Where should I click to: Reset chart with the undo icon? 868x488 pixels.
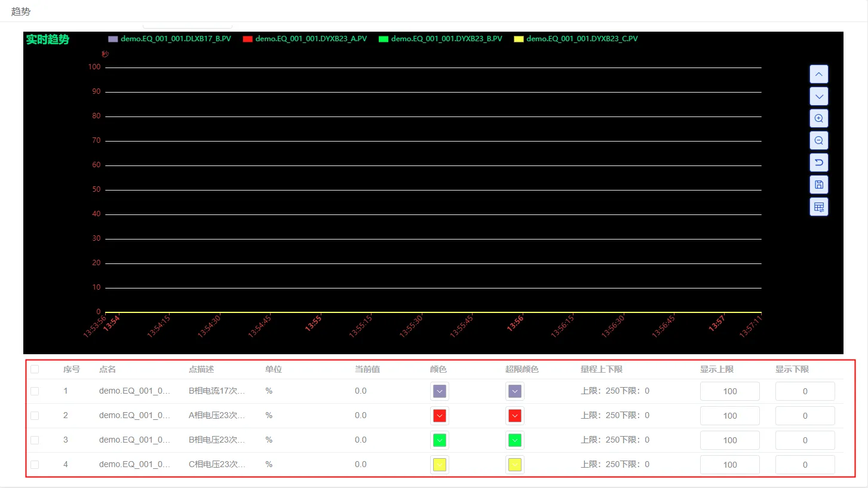coord(818,162)
